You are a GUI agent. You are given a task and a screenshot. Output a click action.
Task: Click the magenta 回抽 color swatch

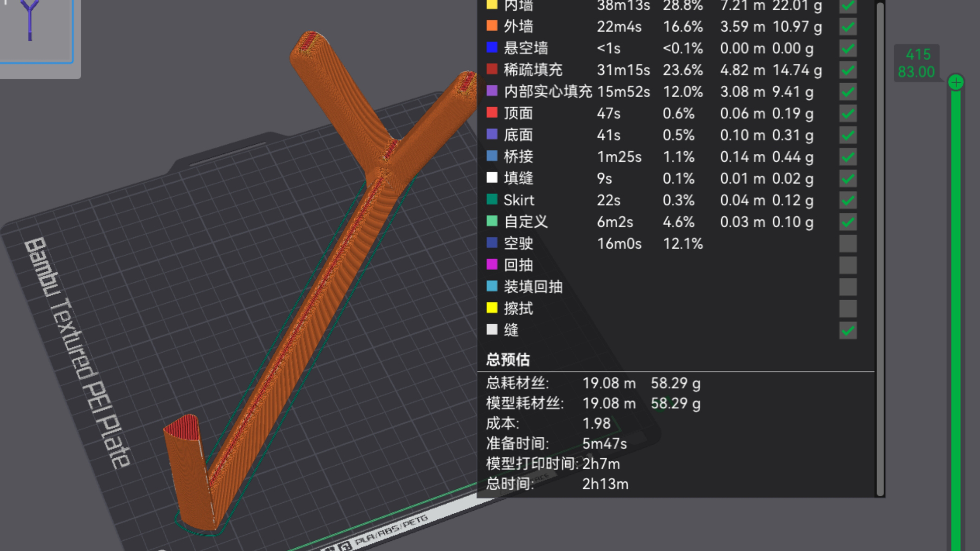click(x=492, y=264)
